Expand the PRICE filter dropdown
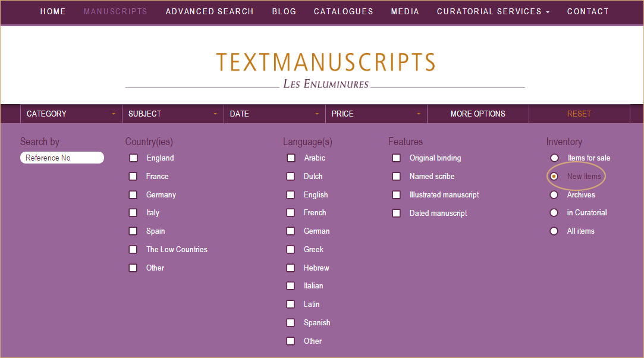Screen dimensions: 644x358 pos(376,114)
